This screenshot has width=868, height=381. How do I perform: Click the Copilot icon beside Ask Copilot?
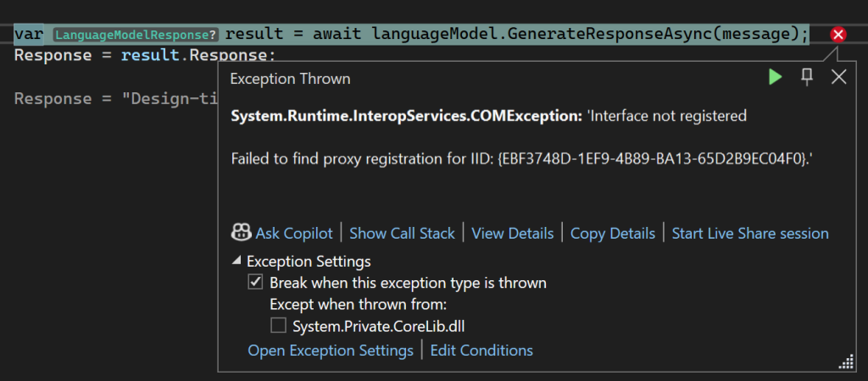240,233
